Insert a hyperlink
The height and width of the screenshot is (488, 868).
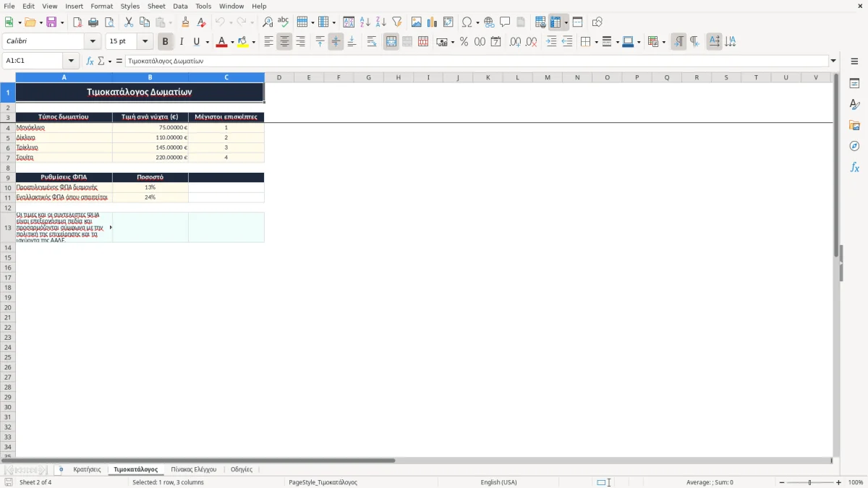click(x=489, y=22)
